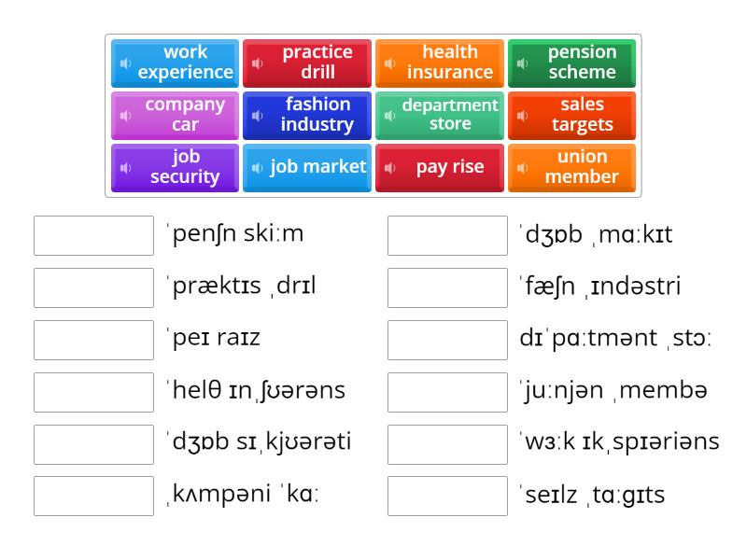The height and width of the screenshot is (560, 747).
Task: Play audio for the 'fashion industry' tile
Action: point(258,115)
